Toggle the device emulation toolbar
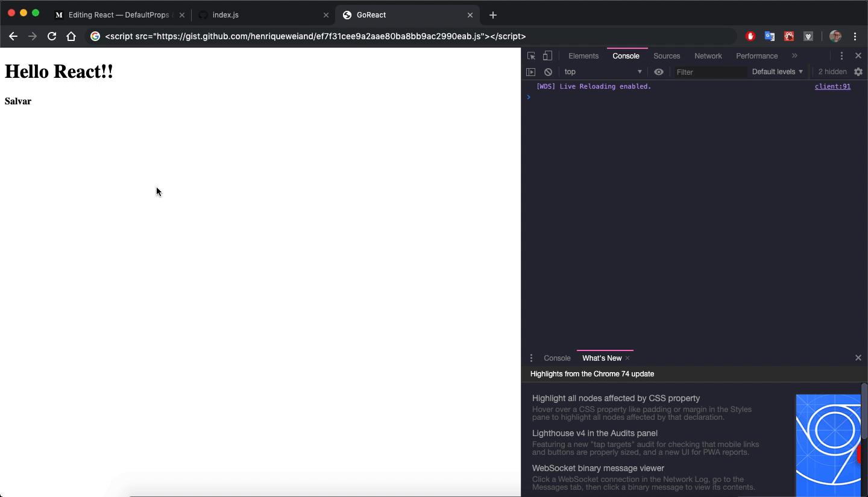The height and width of the screenshot is (497, 868). [547, 55]
